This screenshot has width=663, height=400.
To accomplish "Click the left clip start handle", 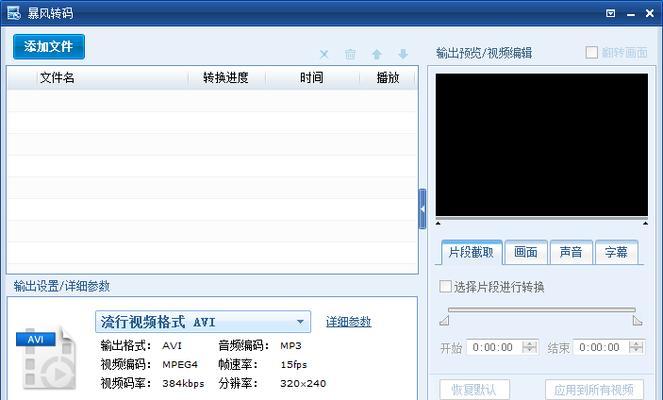I will (444, 321).
